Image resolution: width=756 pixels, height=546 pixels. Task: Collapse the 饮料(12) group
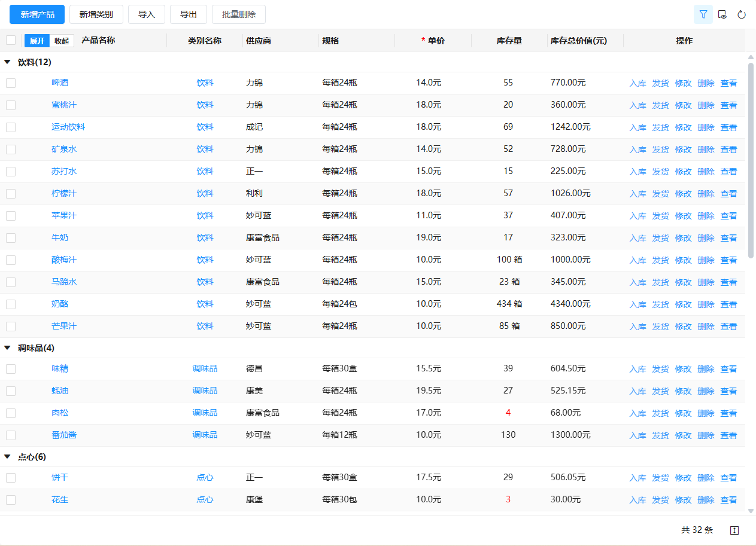pos(7,62)
